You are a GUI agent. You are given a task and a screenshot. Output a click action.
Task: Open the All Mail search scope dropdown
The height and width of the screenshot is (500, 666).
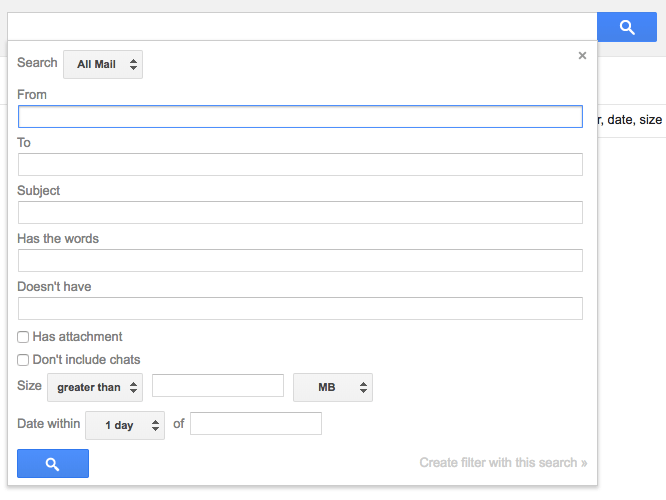tap(103, 65)
